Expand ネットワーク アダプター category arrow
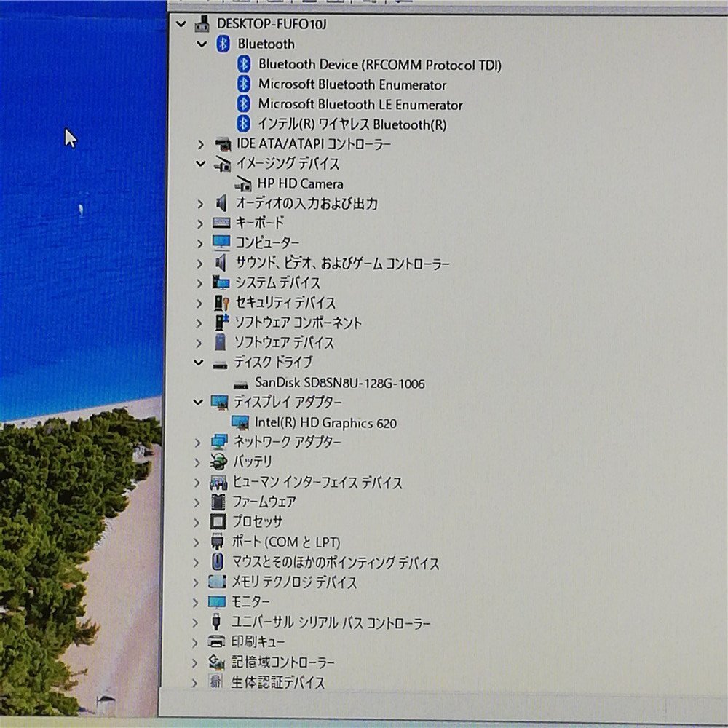Screen dimensions: 728x728 click(197, 443)
